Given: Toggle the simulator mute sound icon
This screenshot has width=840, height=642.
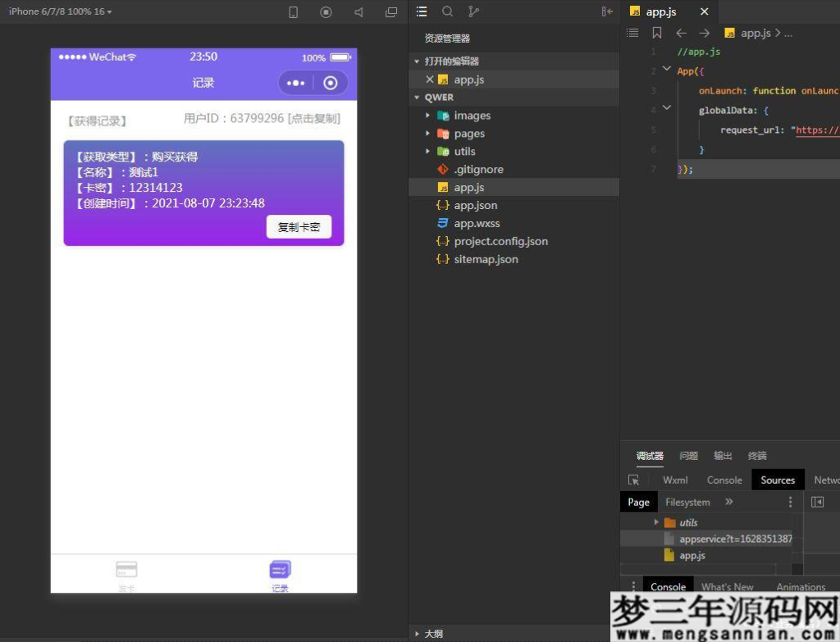Looking at the screenshot, I should coord(358,12).
